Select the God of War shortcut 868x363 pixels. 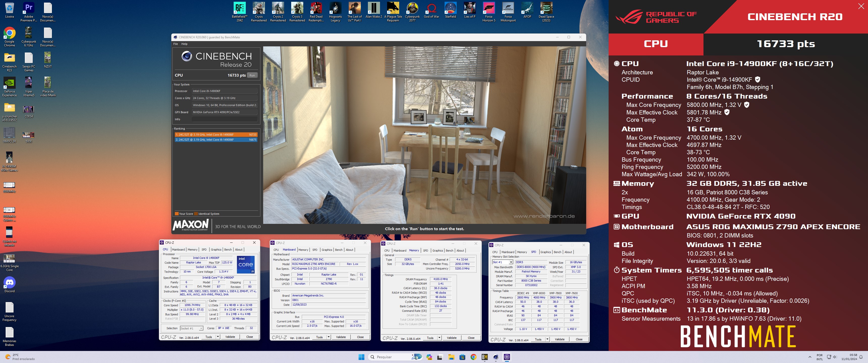[431, 10]
